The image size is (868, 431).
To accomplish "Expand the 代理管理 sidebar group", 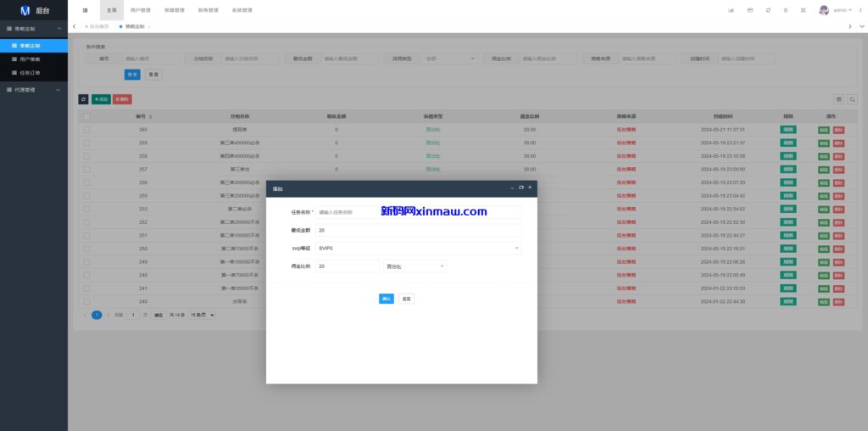I will [x=34, y=90].
